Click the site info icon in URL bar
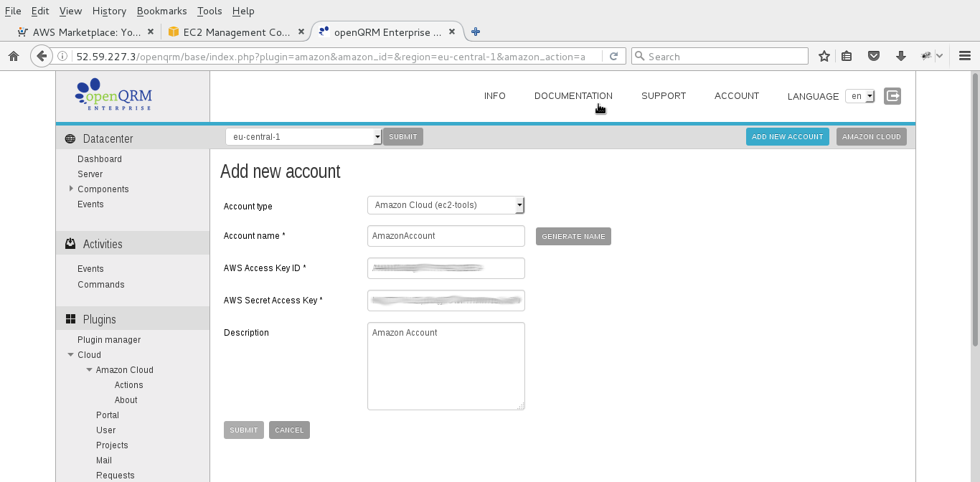980x482 pixels. point(63,56)
